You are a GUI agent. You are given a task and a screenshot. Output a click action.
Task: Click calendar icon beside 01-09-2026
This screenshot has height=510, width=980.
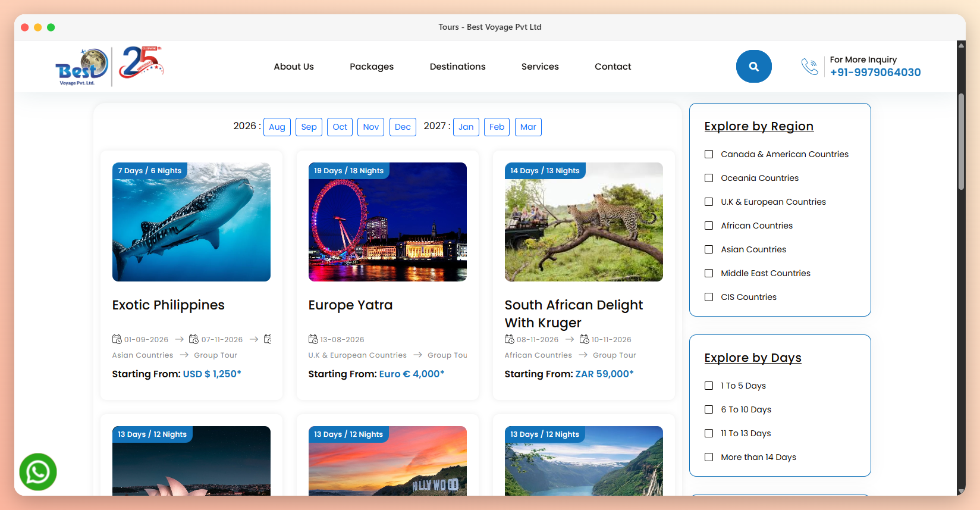pos(117,339)
